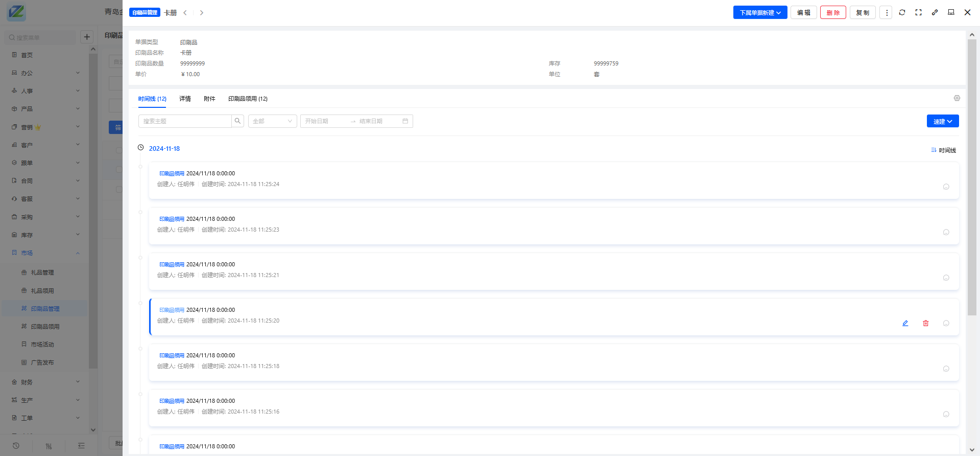The image size is (980, 456).
Task: Open 广告发布 in the sidebar
Action: tap(42, 362)
